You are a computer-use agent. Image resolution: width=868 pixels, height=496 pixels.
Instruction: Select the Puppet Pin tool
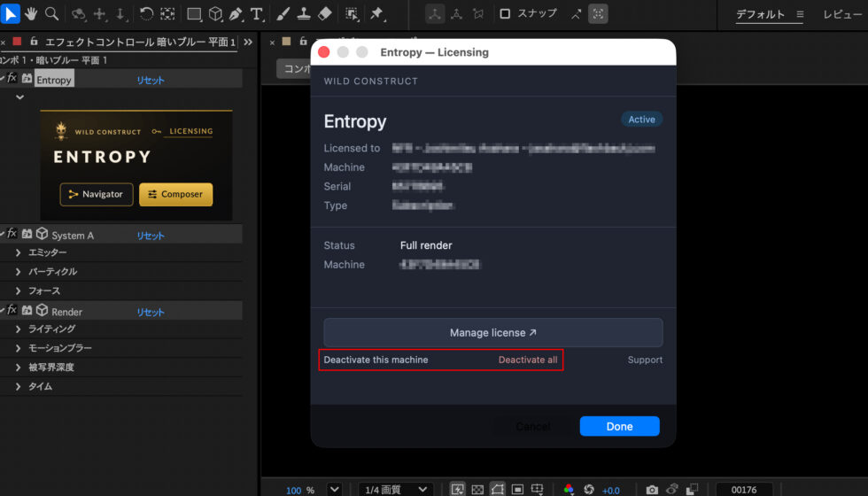pyautogui.click(x=377, y=14)
